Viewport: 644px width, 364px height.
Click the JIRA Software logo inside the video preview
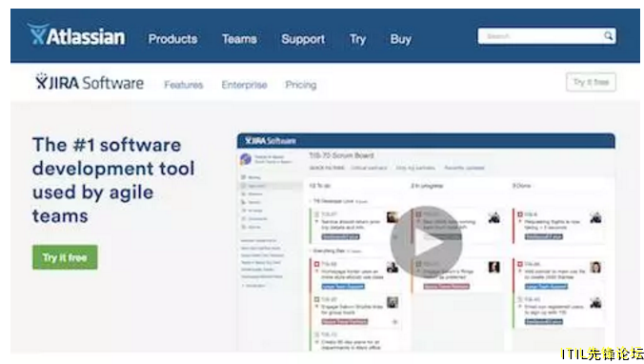pyautogui.click(x=271, y=141)
